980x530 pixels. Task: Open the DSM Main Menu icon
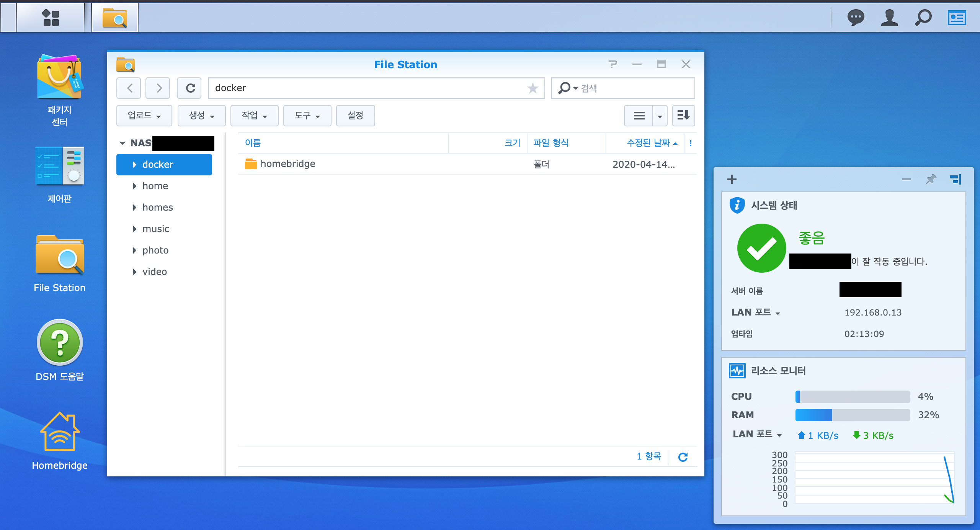pyautogui.click(x=51, y=18)
